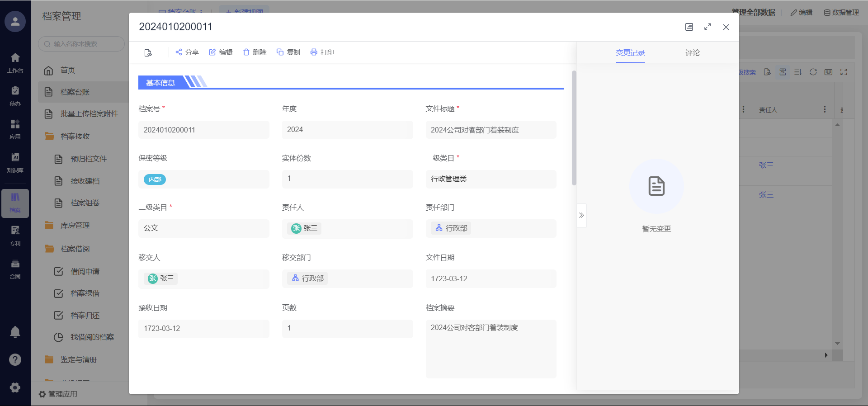Expand the 档案借阅 folder in navigation

pos(75,249)
